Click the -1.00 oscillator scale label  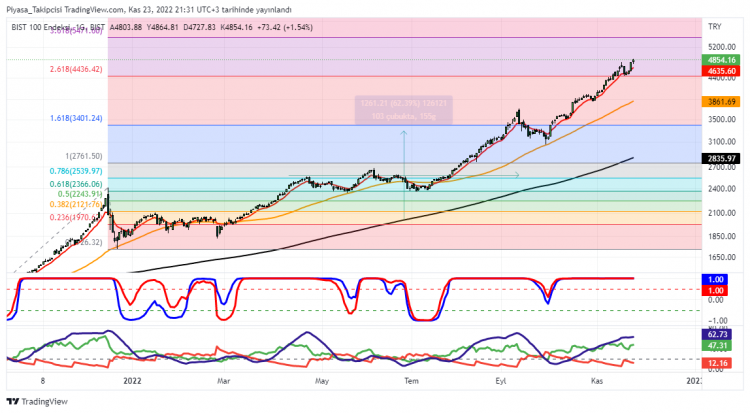pos(716,321)
